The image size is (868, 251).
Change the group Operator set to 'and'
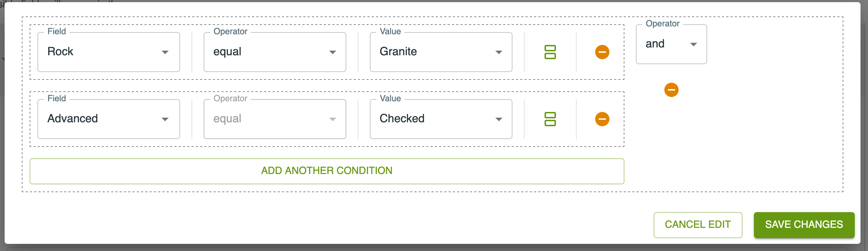pos(671,44)
